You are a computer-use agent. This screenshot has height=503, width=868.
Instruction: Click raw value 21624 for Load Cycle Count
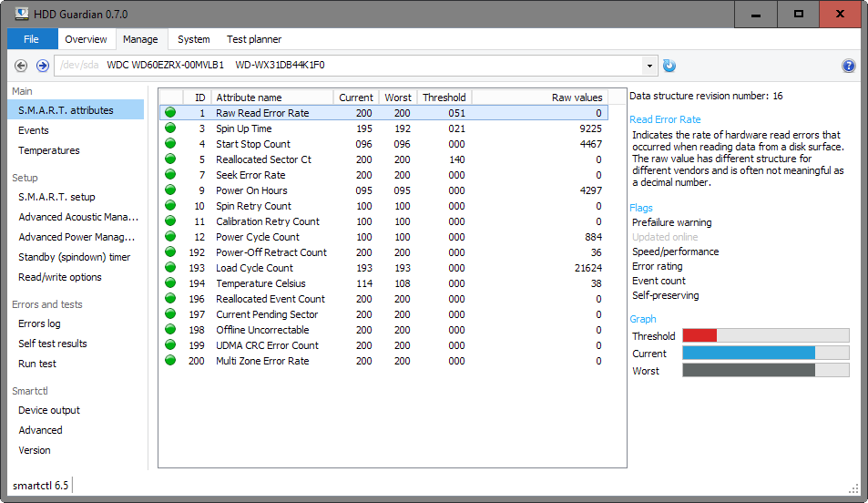coord(587,268)
